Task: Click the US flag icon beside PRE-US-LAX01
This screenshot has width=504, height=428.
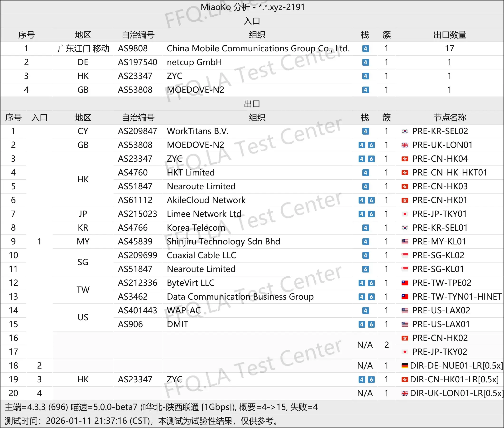Action: pyautogui.click(x=405, y=324)
